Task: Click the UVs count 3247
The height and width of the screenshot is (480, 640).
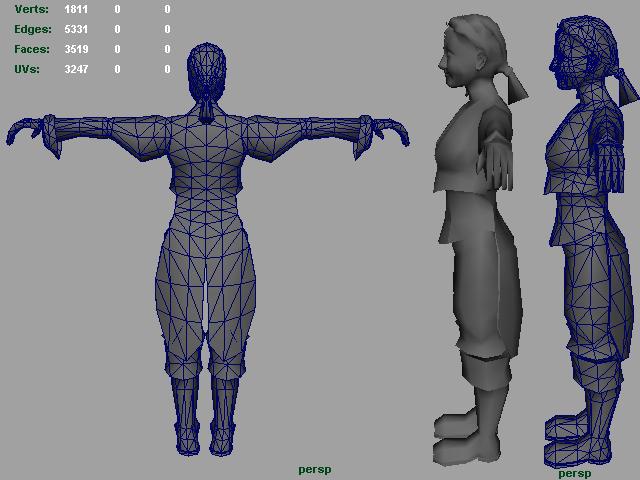Action: coord(76,69)
